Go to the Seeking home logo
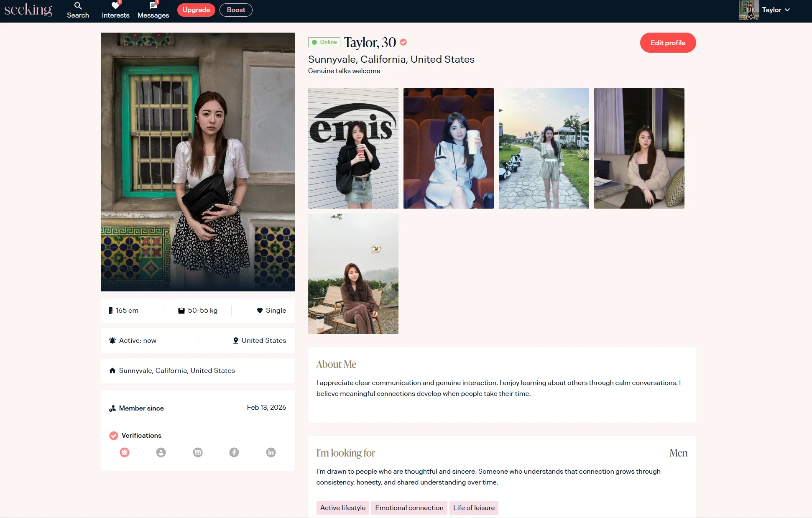The width and height of the screenshot is (812, 518). pos(28,10)
